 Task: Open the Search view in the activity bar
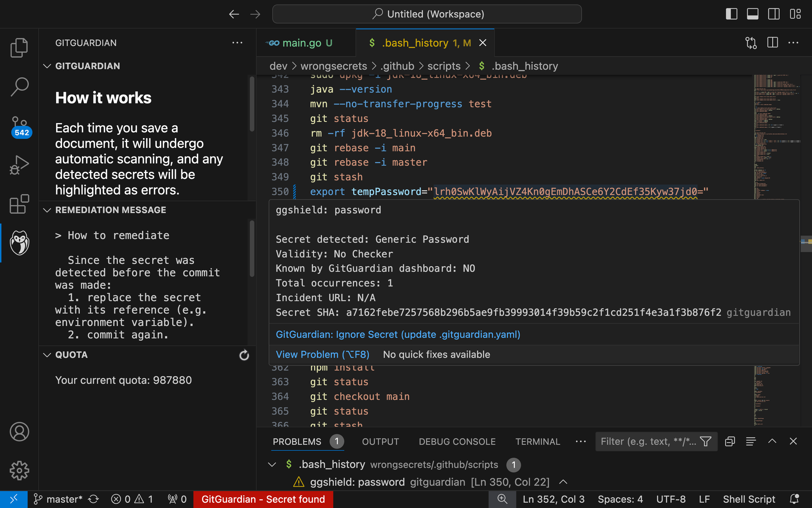click(19, 86)
